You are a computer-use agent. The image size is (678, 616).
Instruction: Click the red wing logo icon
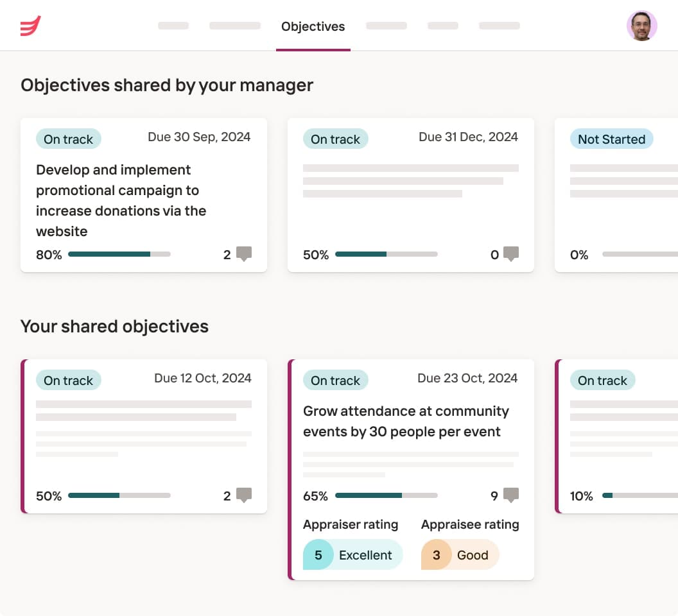click(x=31, y=26)
